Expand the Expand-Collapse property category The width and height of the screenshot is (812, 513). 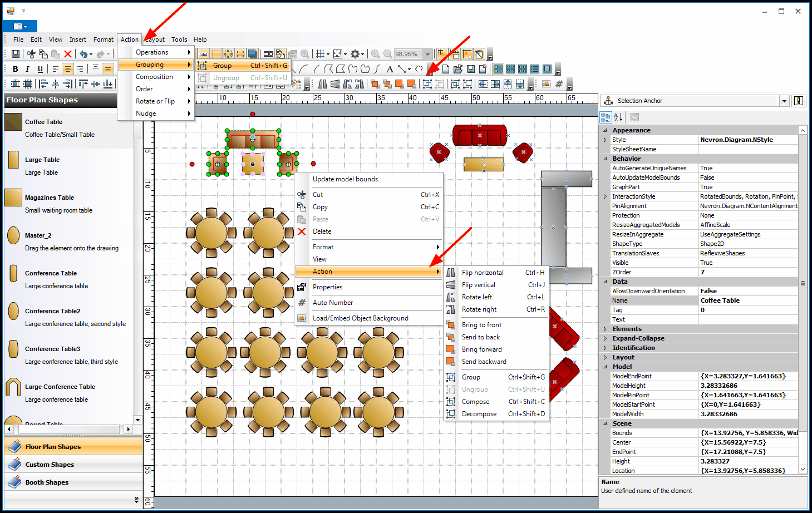[x=605, y=338]
